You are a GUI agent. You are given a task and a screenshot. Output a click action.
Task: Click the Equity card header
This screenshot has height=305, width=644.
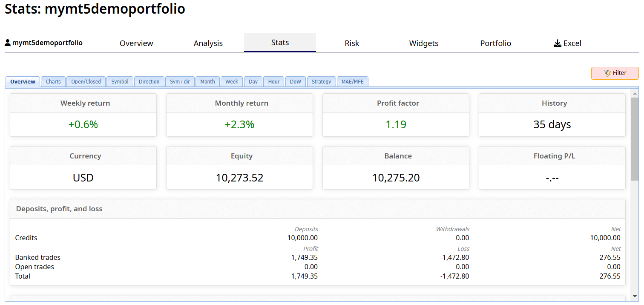pos(239,156)
